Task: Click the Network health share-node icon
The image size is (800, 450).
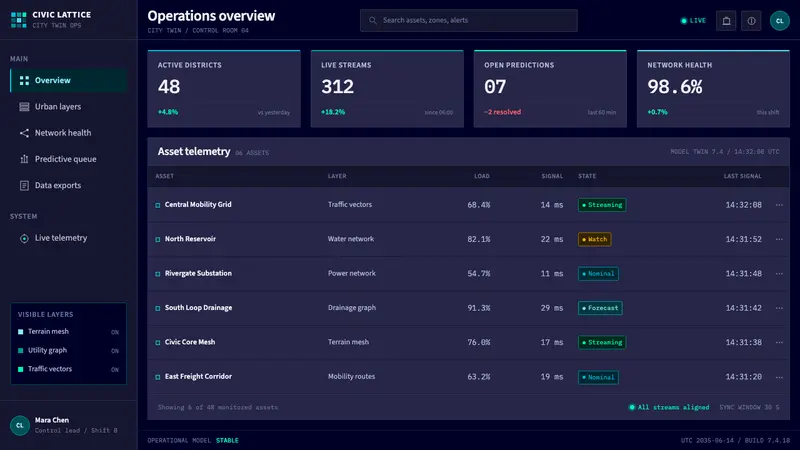Action: tap(24, 133)
